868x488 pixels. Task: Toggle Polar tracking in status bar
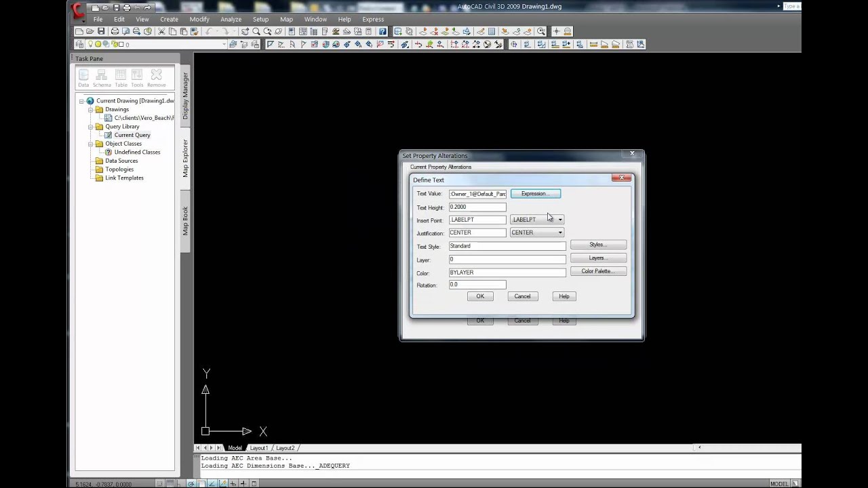(x=191, y=484)
